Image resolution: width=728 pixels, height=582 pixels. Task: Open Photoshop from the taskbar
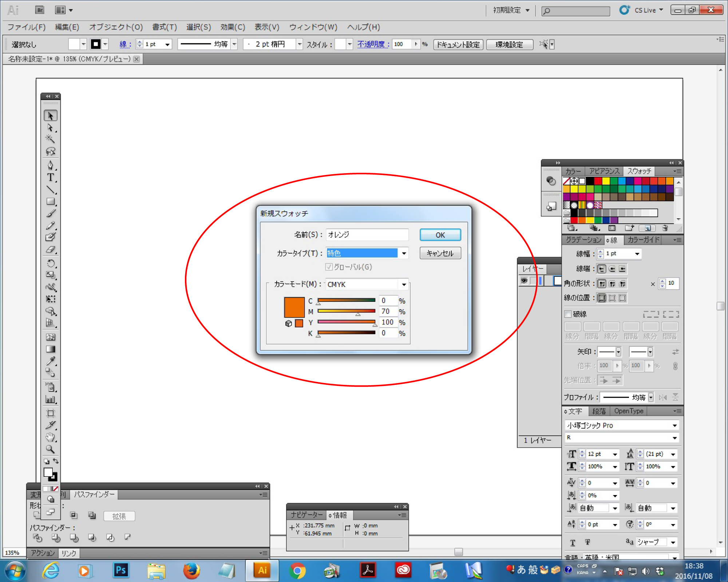point(120,570)
